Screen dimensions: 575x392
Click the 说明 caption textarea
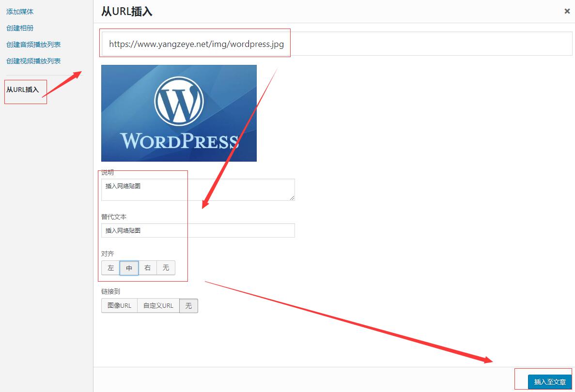pyautogui.click(x=198, y=190)
